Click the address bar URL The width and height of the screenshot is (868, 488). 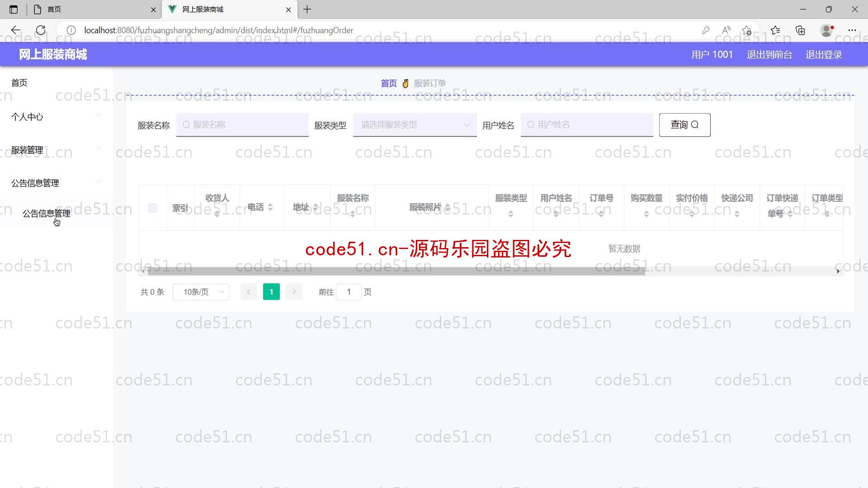(218, 30)
